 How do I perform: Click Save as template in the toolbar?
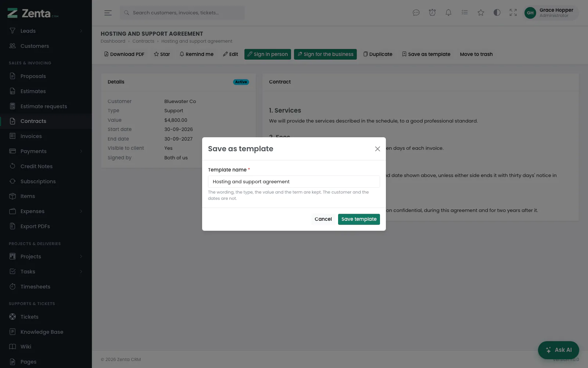click(x=426, y=54)
